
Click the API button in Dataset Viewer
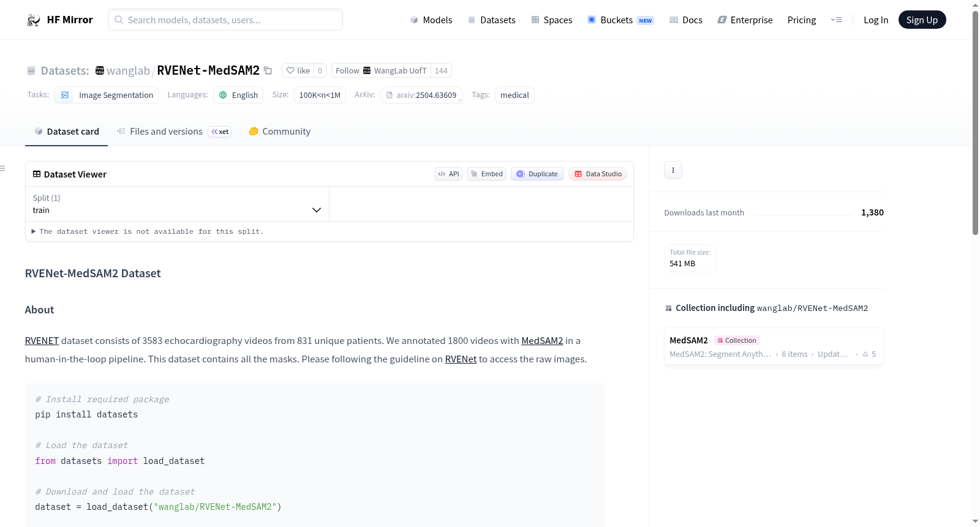448,174
